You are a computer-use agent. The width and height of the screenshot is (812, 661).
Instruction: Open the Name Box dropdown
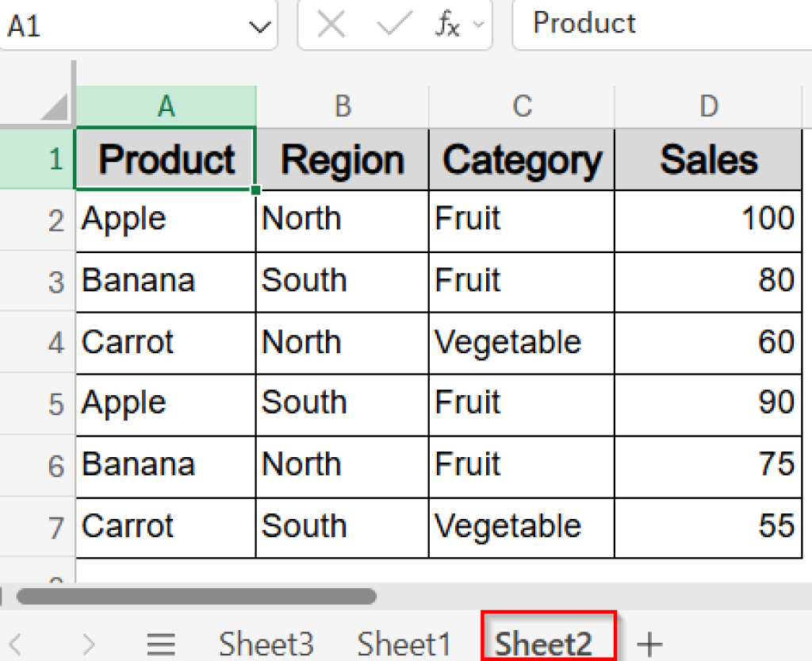(259, 25)
